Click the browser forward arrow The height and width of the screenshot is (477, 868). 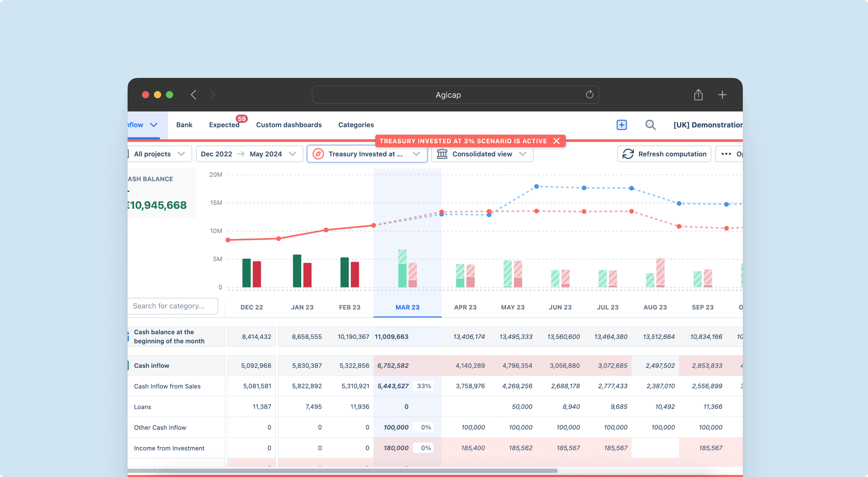pos(212,95)
